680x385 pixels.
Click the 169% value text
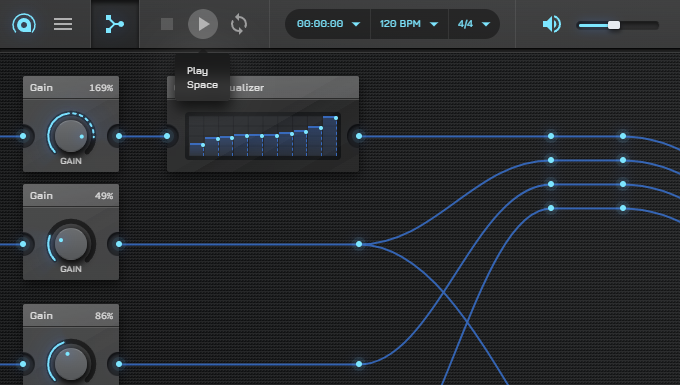(101, 88)
